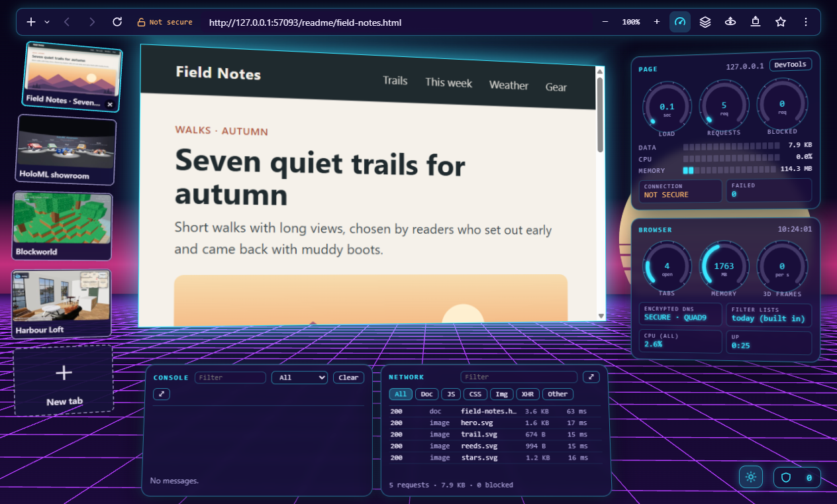This screenshot has width=837, height=504.
Task: Click the Encrypted DNS Secure Quad9 box
Action: (681, 314)
